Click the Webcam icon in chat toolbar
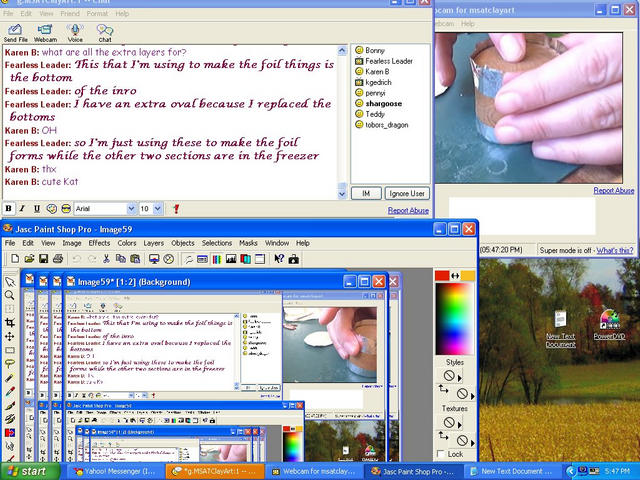 45,33
